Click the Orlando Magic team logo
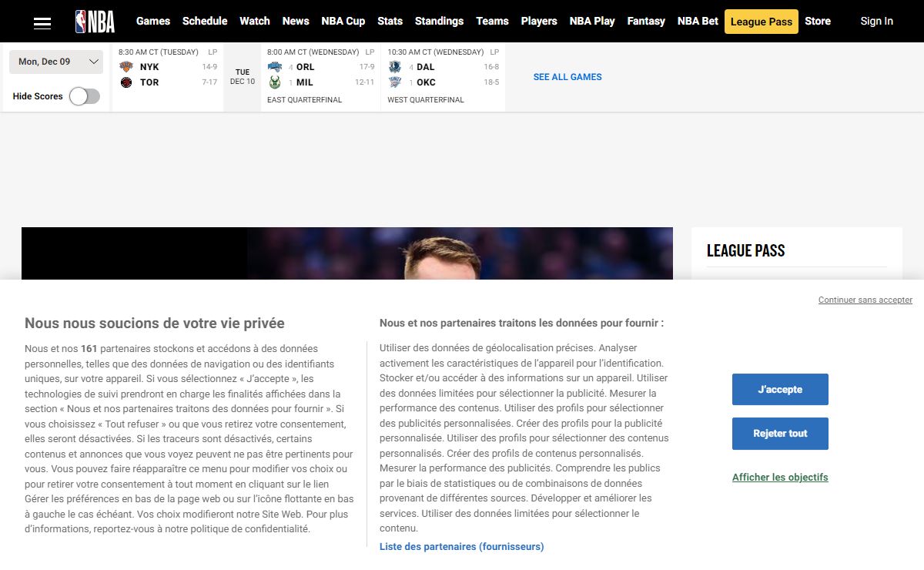This screenshot has height=570, width=924. pyautogui.click(x=275, y=67)
